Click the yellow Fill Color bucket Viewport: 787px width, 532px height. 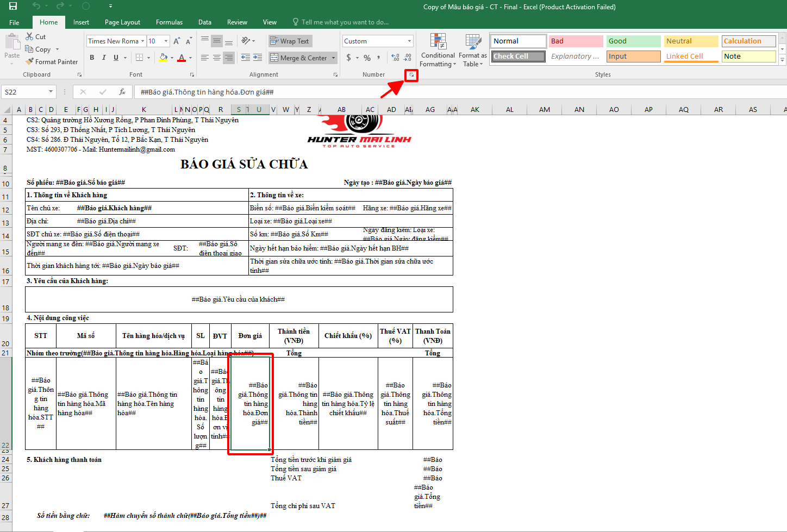163,58
